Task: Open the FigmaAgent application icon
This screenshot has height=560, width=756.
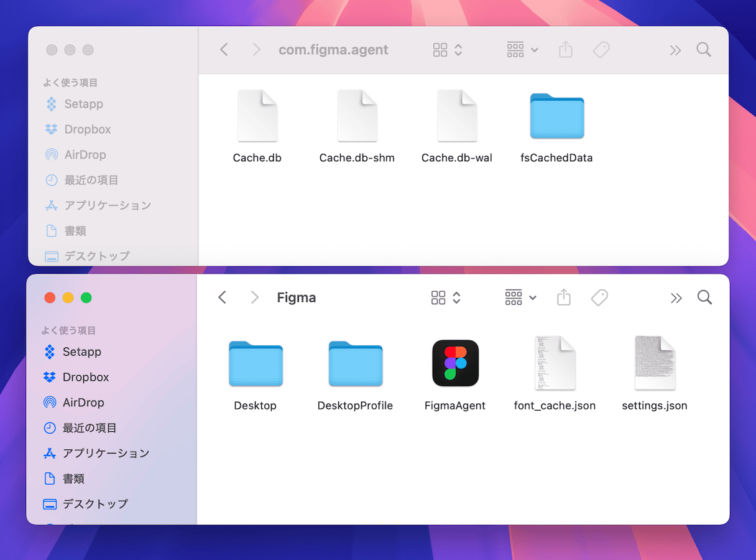Action: [455, 363]
